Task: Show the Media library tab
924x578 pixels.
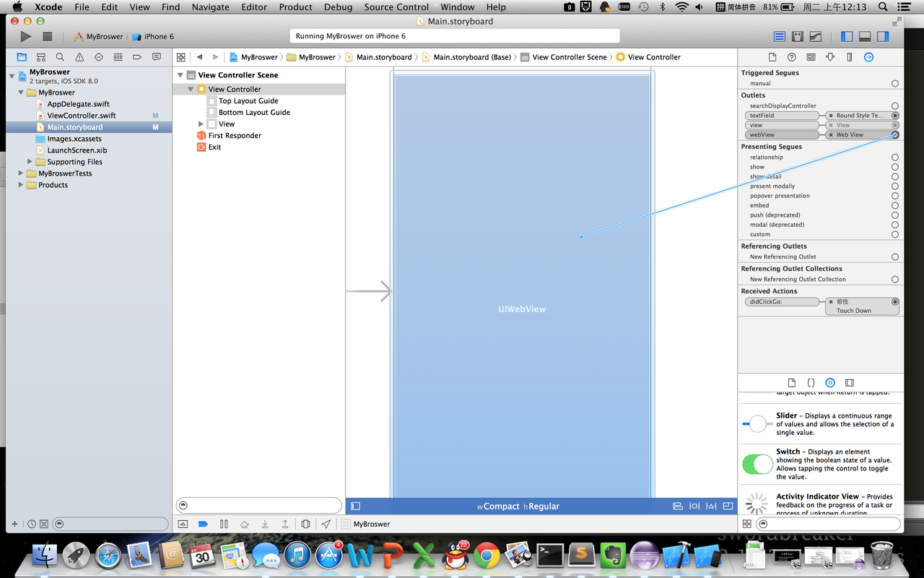Action: [850, 382]
